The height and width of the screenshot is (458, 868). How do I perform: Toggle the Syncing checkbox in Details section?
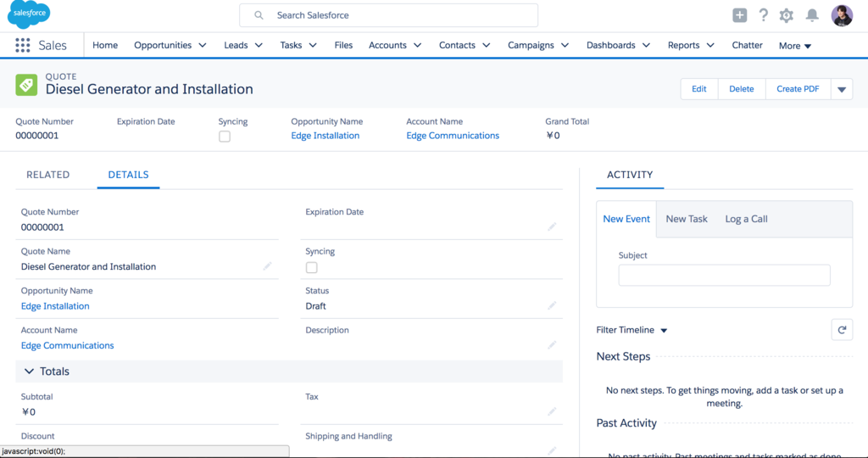(x=312, y=267)
